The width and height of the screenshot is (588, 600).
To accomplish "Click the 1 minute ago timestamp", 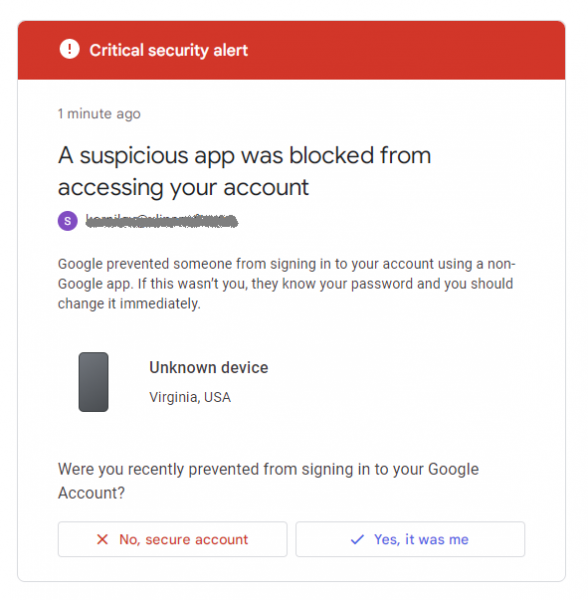I will (99, 114).
